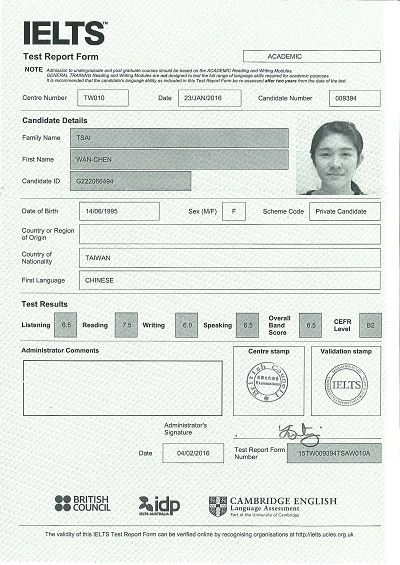
Task: Click the "First Language" label
Action: click(43, 280)
